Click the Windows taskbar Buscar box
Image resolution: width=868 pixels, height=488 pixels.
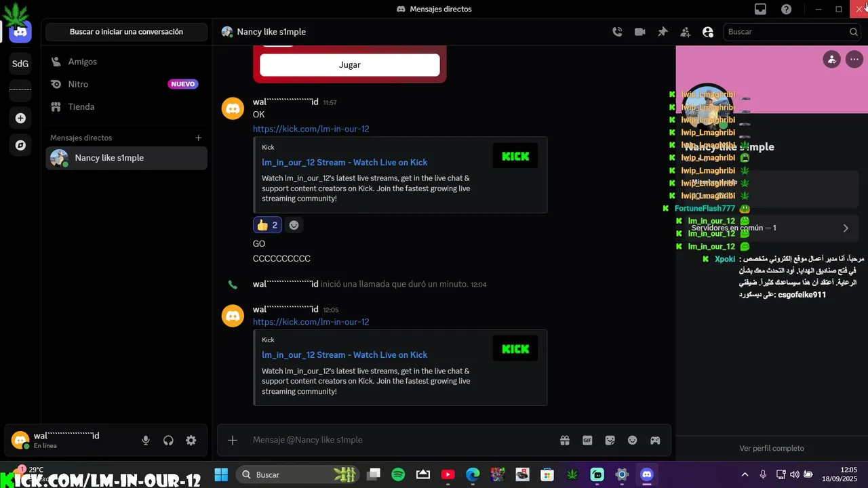[298, 474]
